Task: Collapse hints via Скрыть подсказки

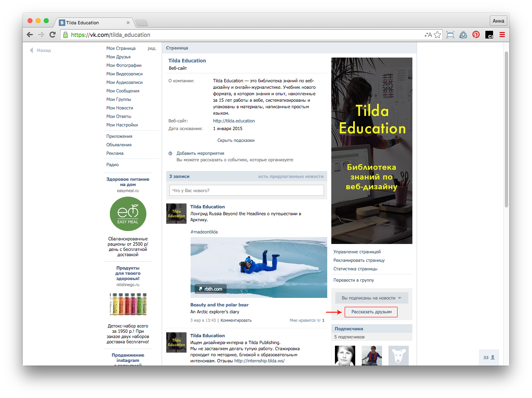Action: tap(236, 140)
